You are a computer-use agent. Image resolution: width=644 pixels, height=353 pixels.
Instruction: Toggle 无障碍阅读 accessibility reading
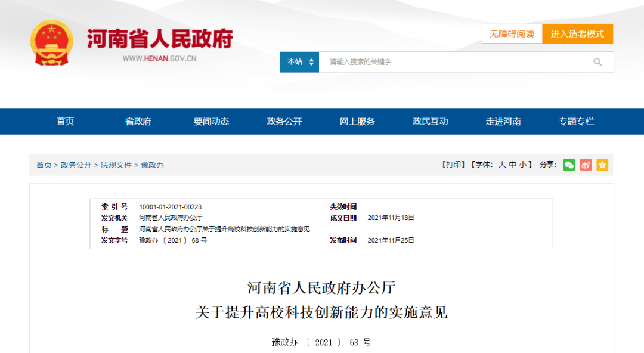(512, 34)
